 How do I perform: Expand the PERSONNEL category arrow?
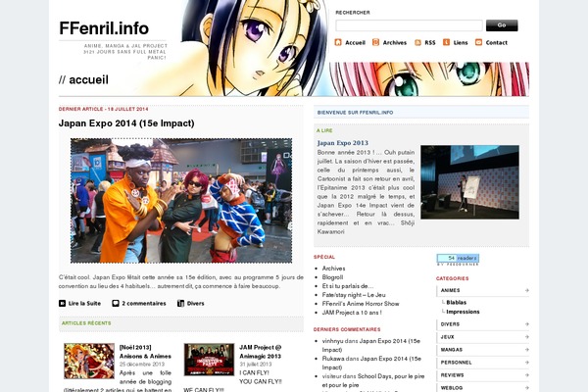click(526, 363)
